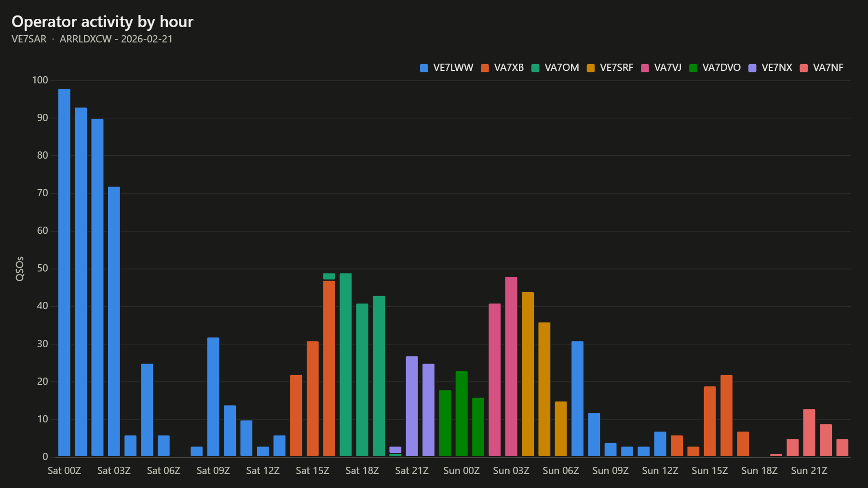Click the Sun 09Z axis label
Viewport: 868px width, 488px height.
[x=610, y=471]
